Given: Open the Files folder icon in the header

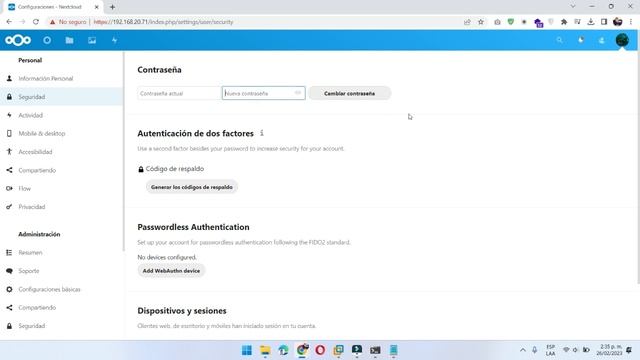Looking at the screenshot, I should point(69,40).
